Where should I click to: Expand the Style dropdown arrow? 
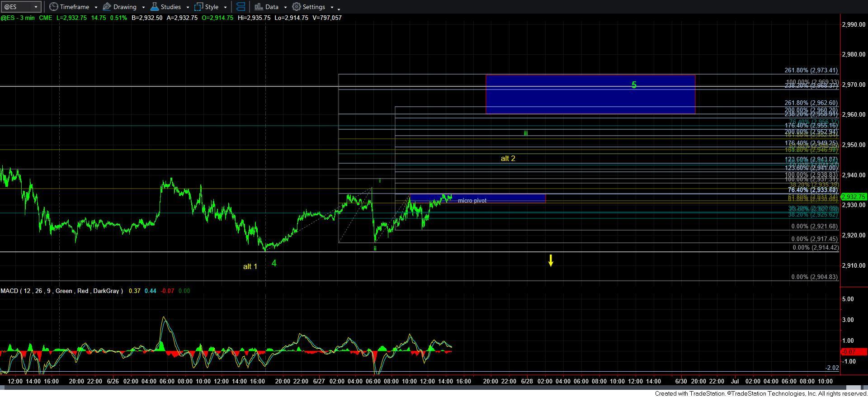coord(225,7)
